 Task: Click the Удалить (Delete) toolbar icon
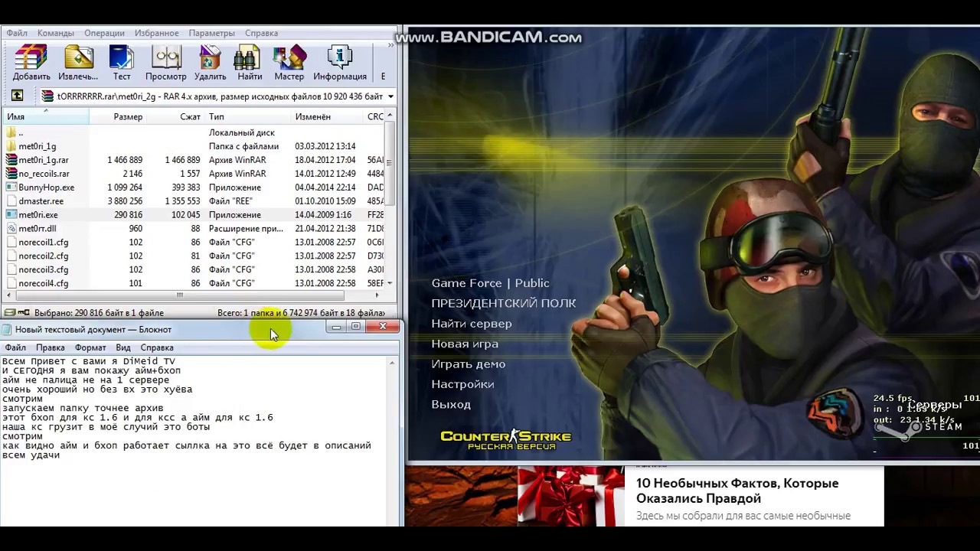click(x=210, y=63)
